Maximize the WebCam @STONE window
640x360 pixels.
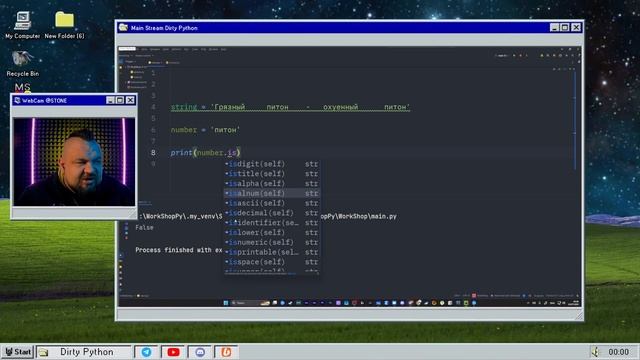pos(120,100)
